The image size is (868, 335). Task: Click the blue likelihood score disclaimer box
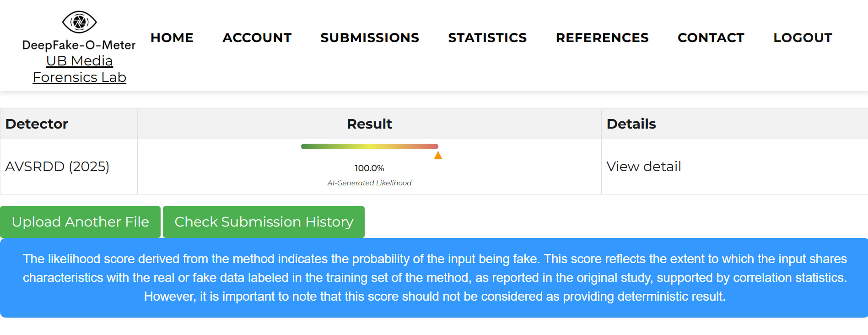tap(434, 278)
